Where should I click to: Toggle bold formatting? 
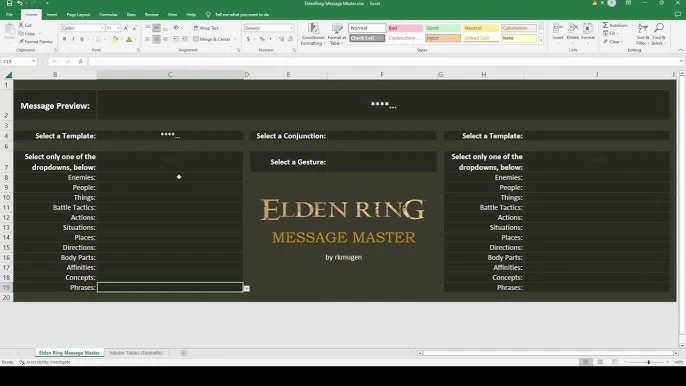pos(64,39)
